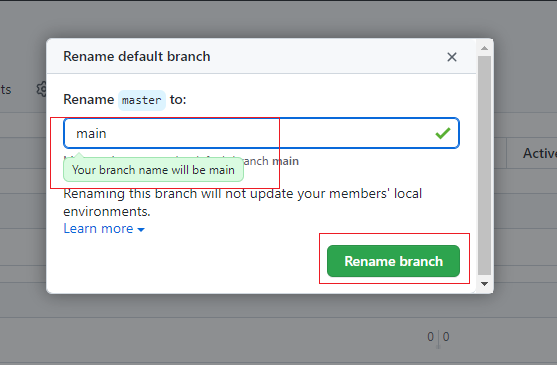Click the 'Your branch name will be main' tooltip

pos(153,170)
